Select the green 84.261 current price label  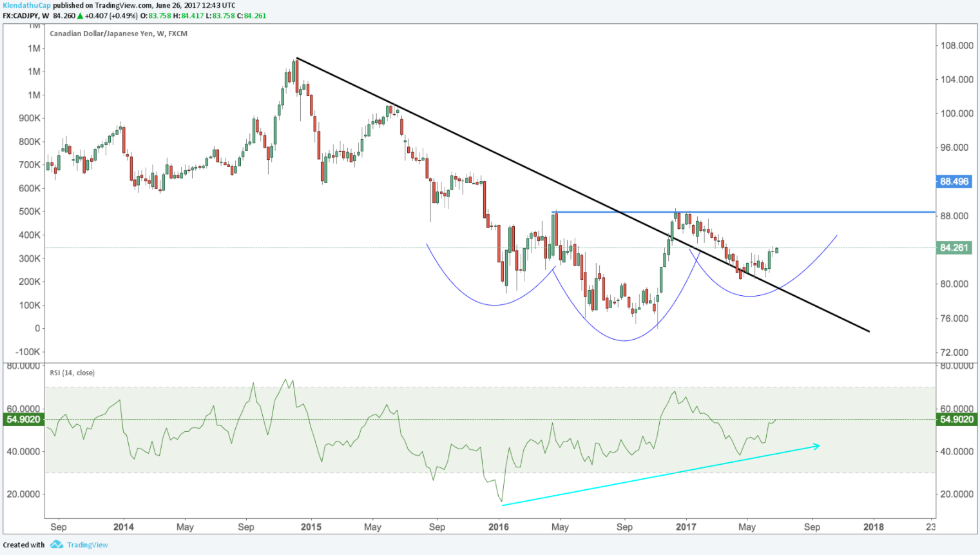coord(954,248)
